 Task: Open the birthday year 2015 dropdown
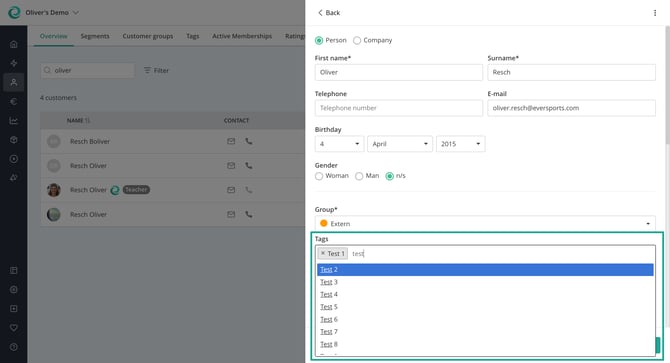tap(461, 144)
